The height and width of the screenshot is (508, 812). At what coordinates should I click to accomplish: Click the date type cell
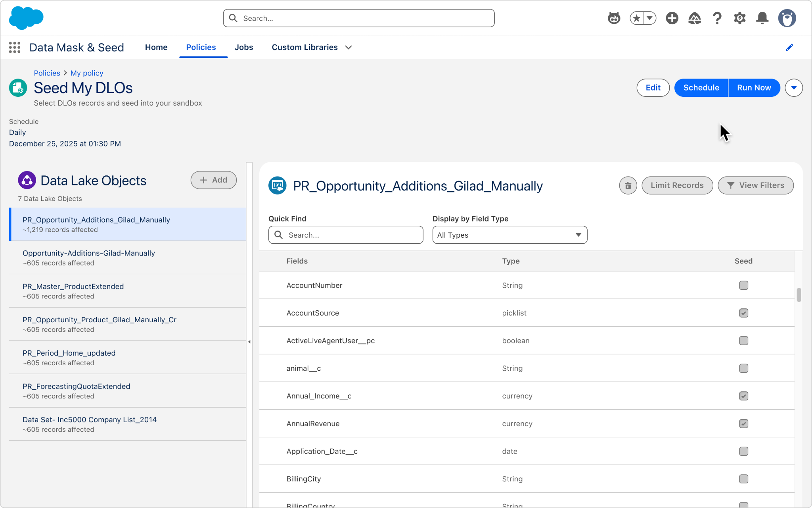[509, 451]
